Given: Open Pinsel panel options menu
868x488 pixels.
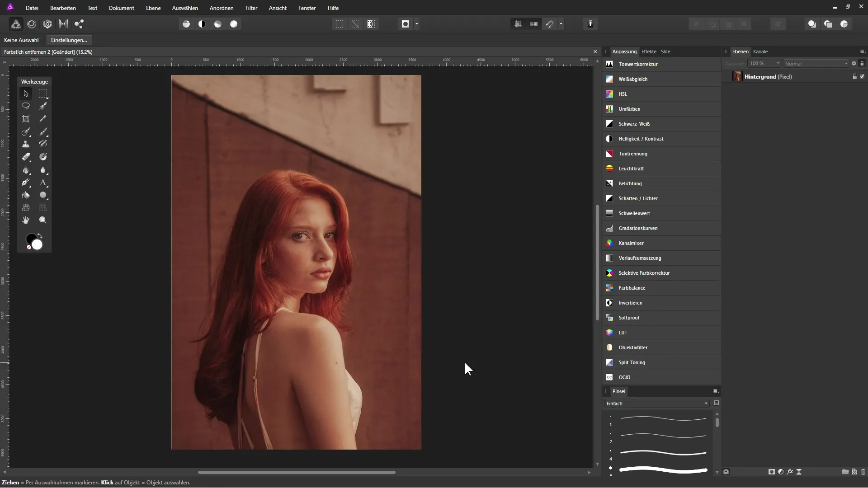Looking at the screenshot, I should (716, 391).
